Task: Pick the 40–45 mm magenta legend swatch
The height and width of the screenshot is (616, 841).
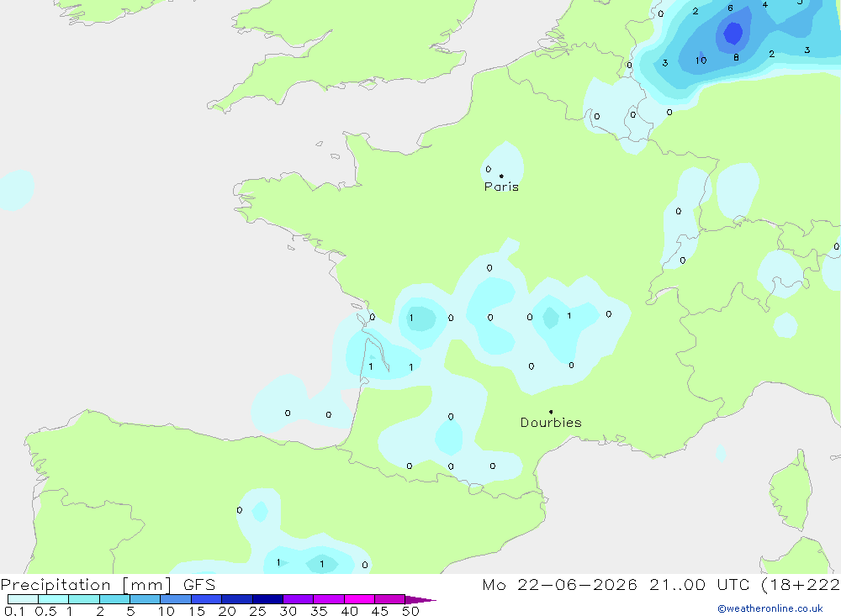Action: pos(359,599)
